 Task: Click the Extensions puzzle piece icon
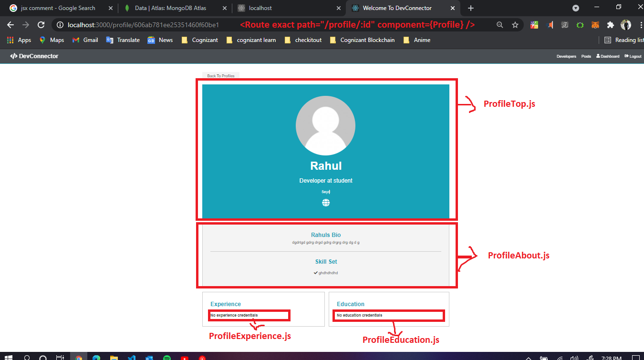pos(612,24)
